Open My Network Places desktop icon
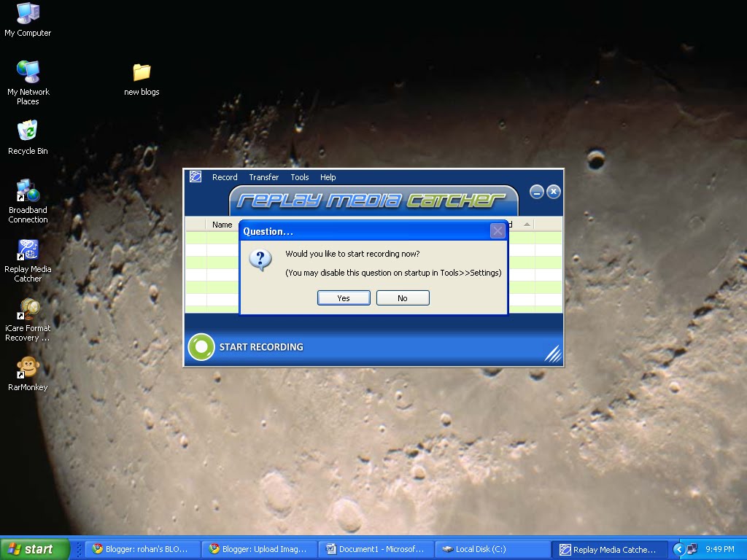Image resolution: width=747 pixels, height=560 pixels. tap(28, 83)
